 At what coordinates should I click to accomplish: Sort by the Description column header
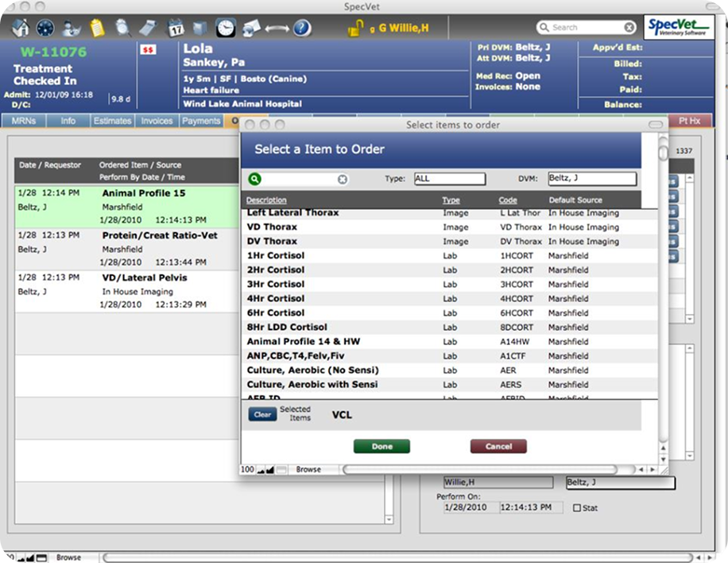266,200
